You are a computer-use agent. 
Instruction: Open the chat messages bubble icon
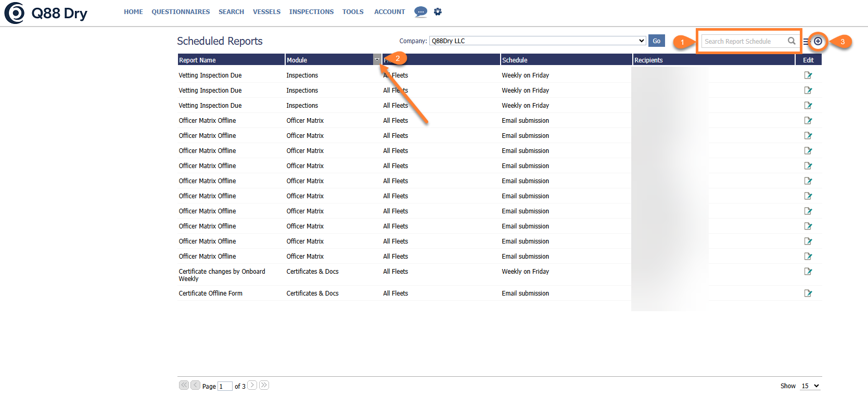tap(420, 11)
